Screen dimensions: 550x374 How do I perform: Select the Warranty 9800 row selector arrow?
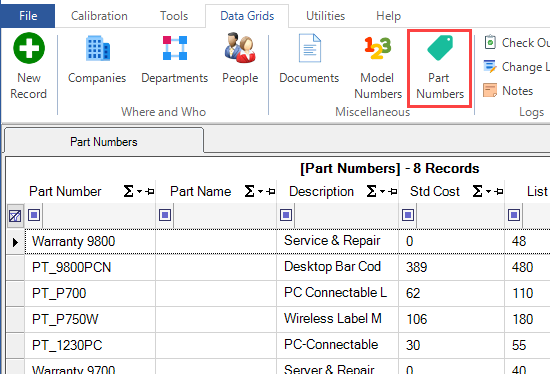click(15, 242)
